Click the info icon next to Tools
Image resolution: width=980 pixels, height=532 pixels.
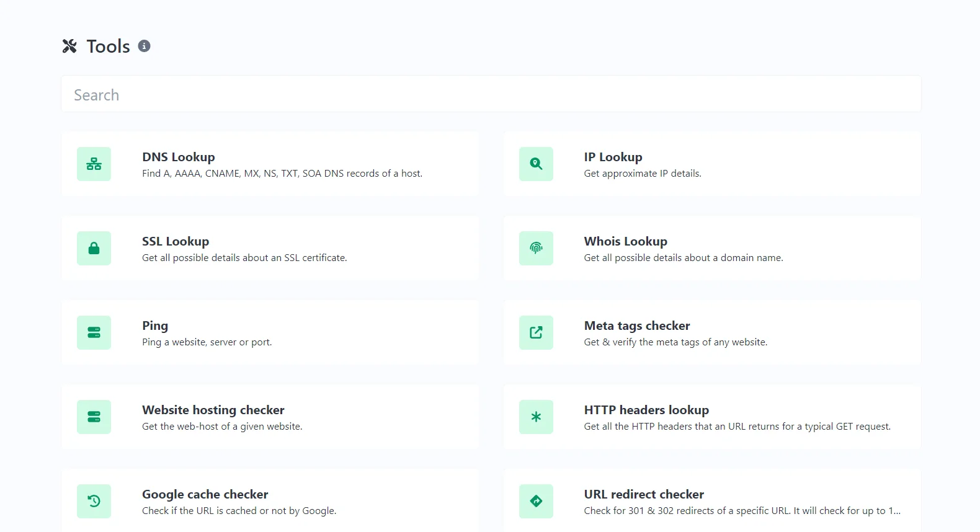pyautogui.click(x=144, y=46)
